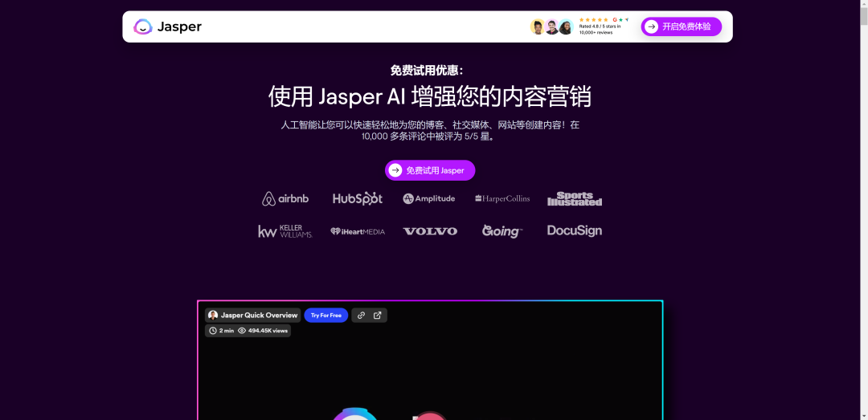The image size is (868, 420).
Task: Click the 494.45K views eye icon
Action: (x=242, y=331)
